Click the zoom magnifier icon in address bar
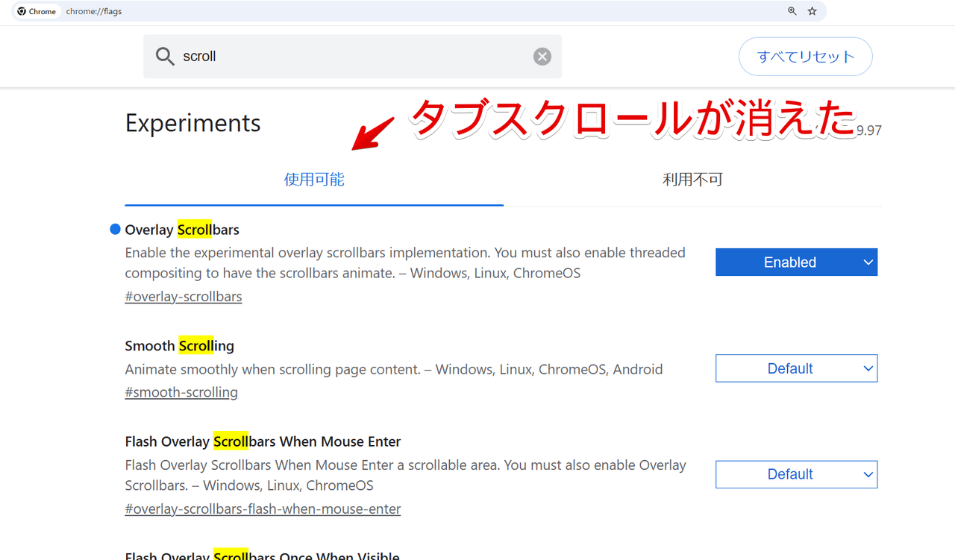The height and width of the screenshot is (560, 955). click(x=792, y=11)
